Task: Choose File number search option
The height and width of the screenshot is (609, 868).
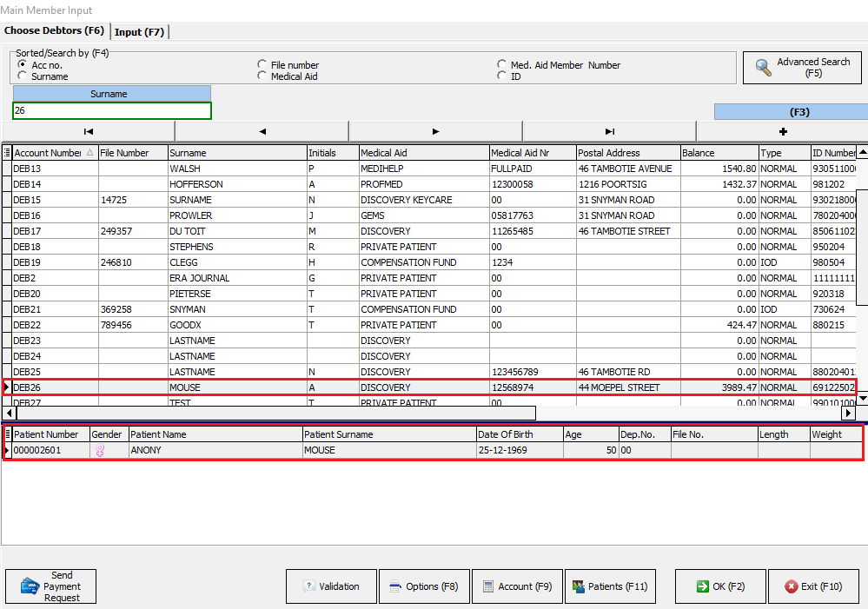Action: [262, 65]
